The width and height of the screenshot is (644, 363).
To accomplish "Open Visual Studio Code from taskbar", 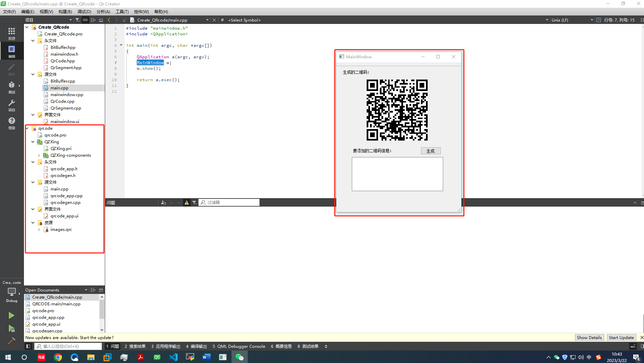I will (x=174, y=357).
